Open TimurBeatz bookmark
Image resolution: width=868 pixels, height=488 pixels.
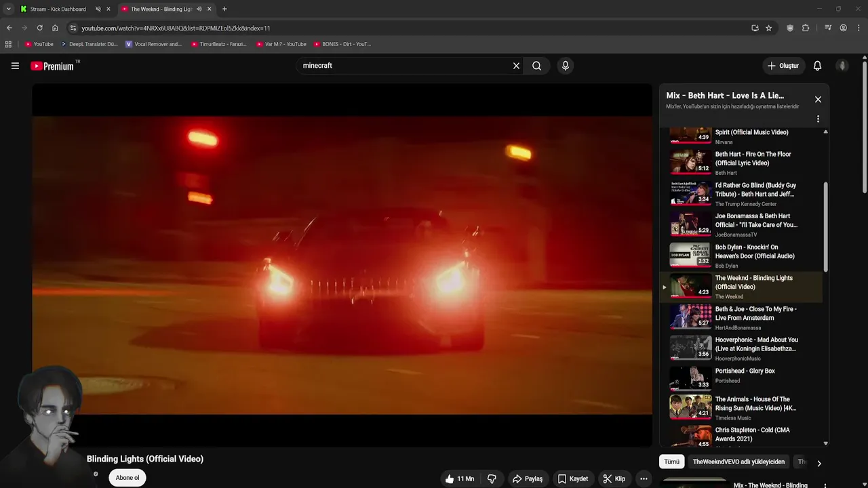pyautogui.click(x=218, y=44)
